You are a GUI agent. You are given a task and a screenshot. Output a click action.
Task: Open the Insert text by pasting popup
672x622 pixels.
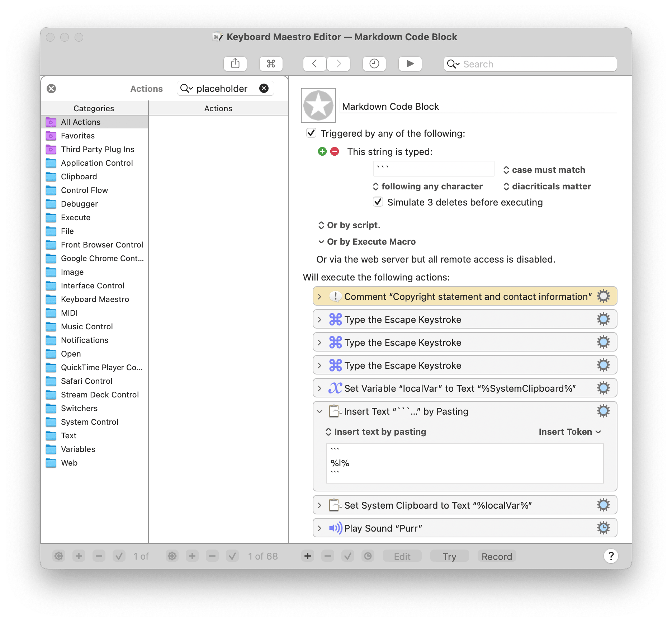pyautogui.click(x=376, y=432)
